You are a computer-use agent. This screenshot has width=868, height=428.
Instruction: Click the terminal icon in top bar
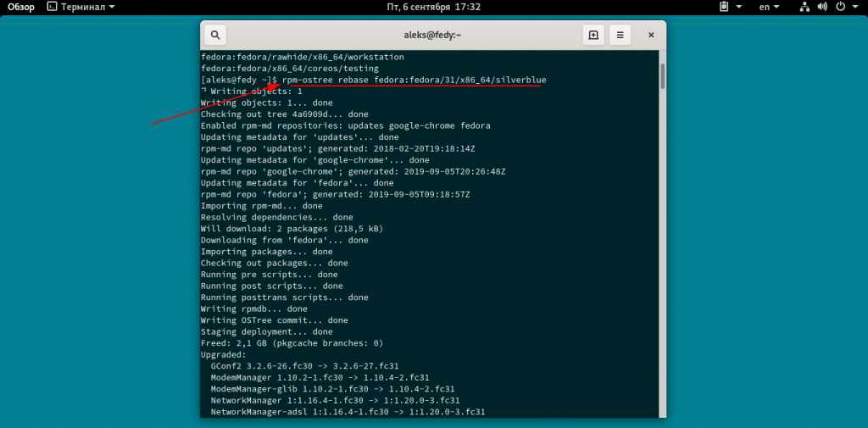(52, 7)
